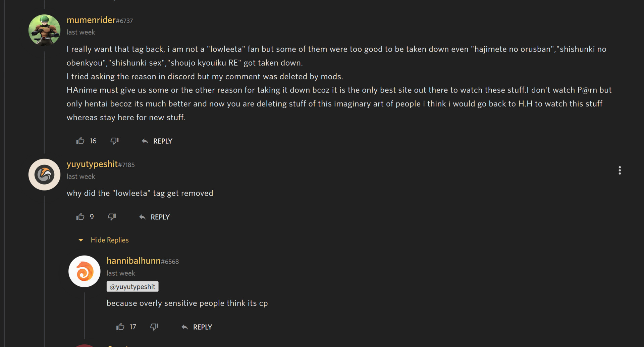Visit the hannibalhunn username link
Image resolution: width=644 pixels, height=347 pixels.
point(133,261)
